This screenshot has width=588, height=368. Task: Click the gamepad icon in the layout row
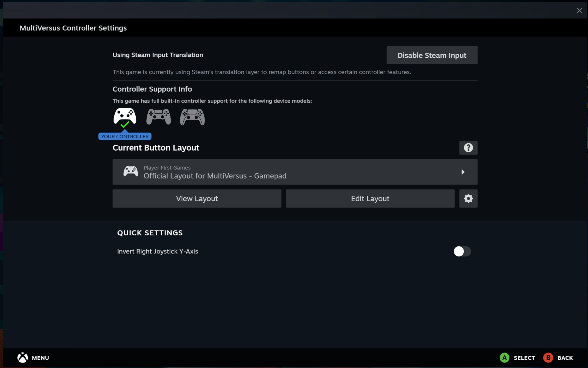point(131,171)
